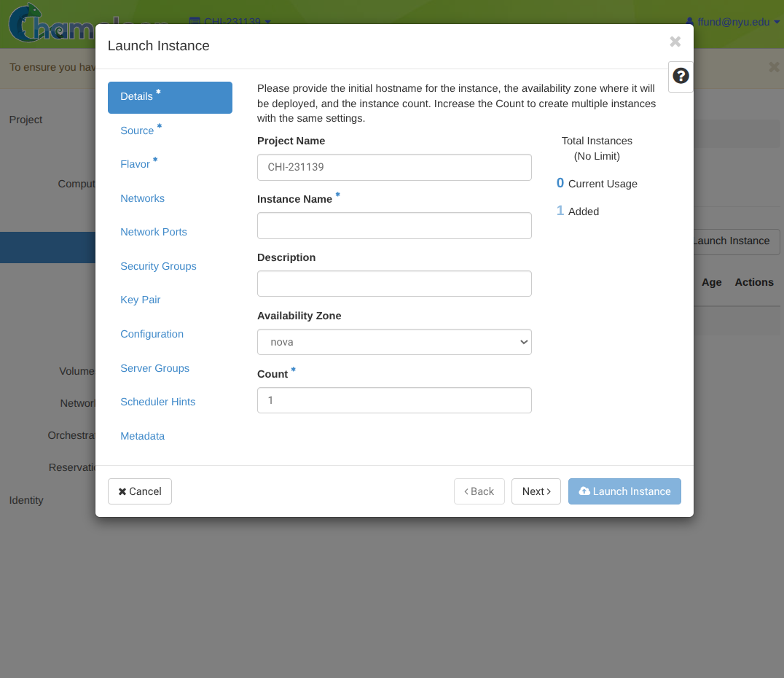The height and width of the screenshot is (678, 784).
Task: Click the help question mark icon
Action: click(681, 76)
